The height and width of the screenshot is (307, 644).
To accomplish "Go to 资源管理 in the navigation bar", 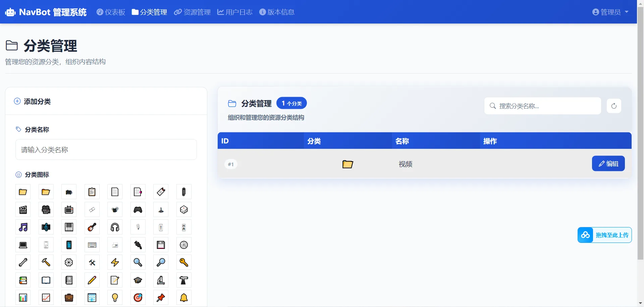I will (192, 12).
